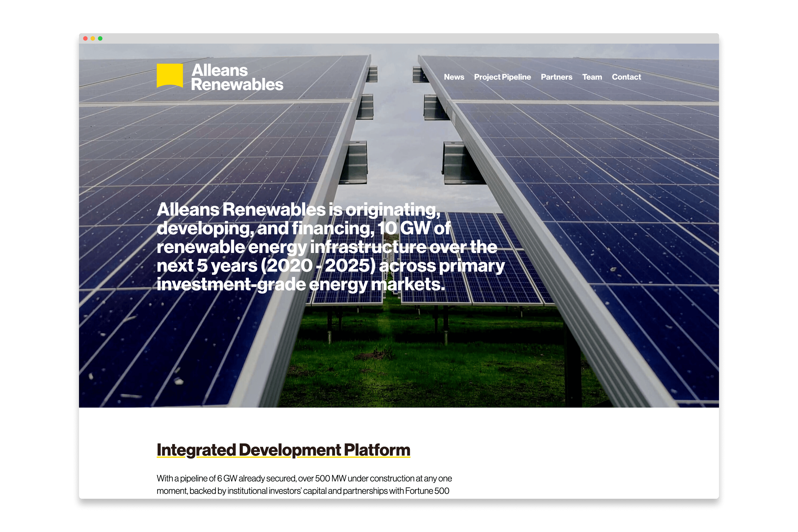
Task: Click the yellow Alleans logo mark
Action: 170,75
